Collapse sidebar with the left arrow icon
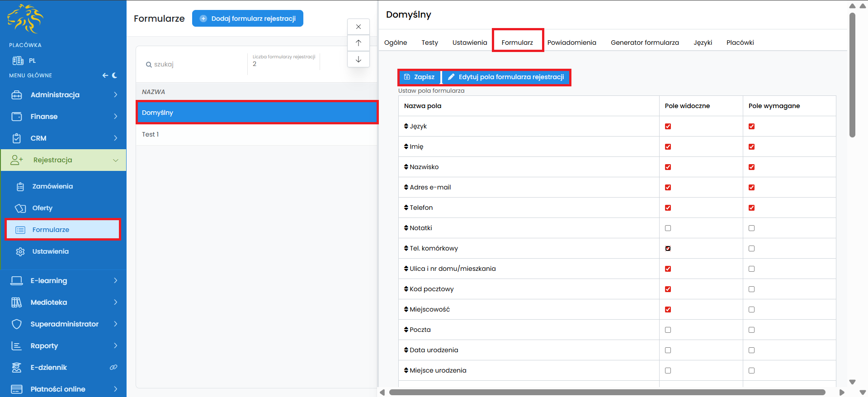The height and width of the screenshot is (397, 868). pos(105,76)
